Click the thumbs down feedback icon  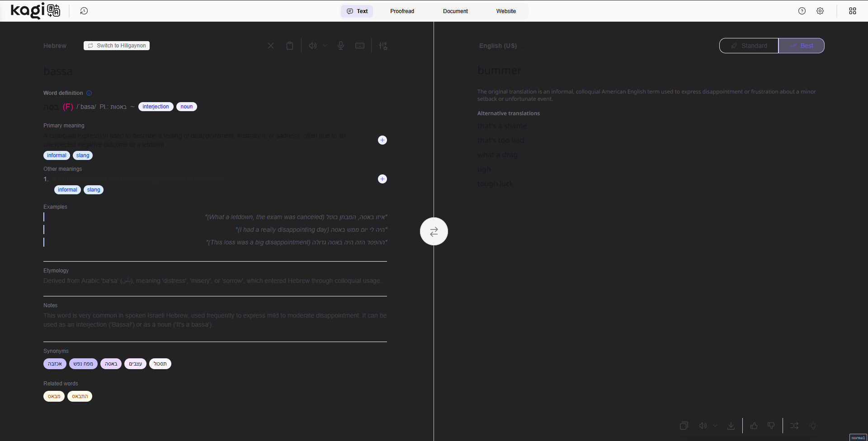[x=771, y=426]
